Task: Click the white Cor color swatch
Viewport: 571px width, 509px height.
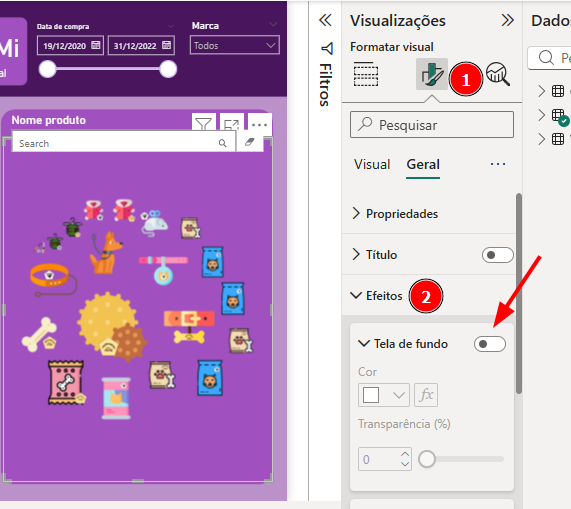Action: pos(371,395)
